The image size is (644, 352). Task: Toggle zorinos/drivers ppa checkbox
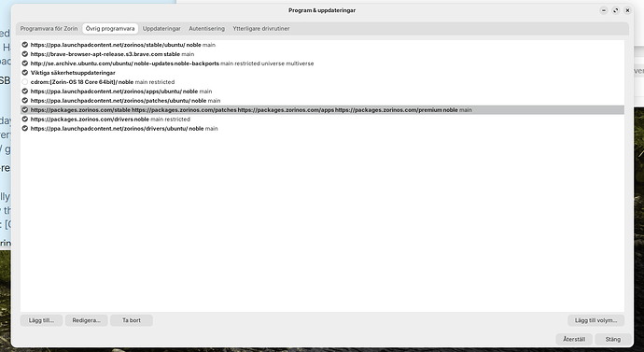click(x=25, y=129)
